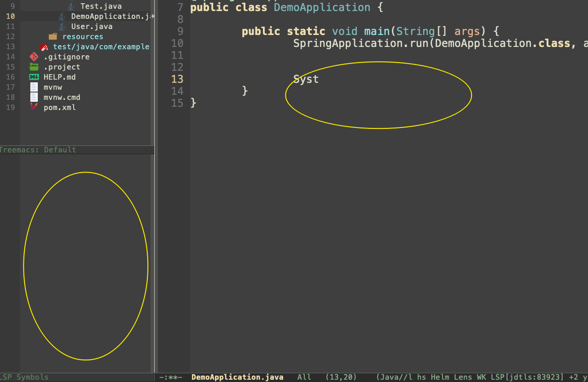Click the Java icon beside Test.java

[71, 6]
